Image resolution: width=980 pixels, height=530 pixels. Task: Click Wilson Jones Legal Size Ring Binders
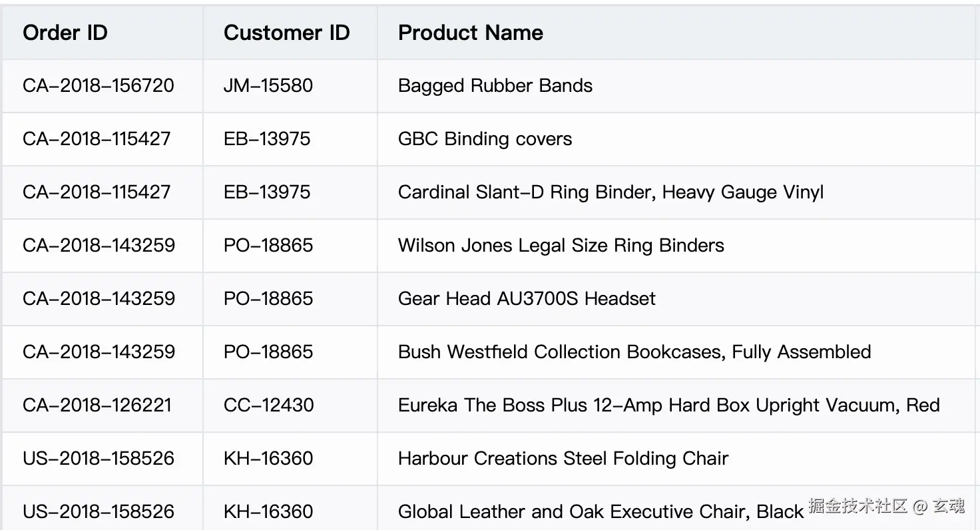pyautogui.click(x=561, y=246)
